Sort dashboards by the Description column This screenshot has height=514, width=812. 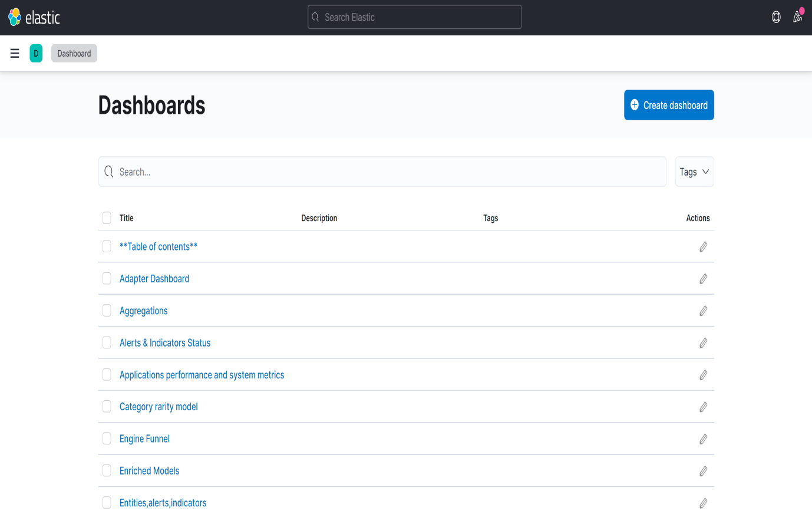click(x=319, y=218)
